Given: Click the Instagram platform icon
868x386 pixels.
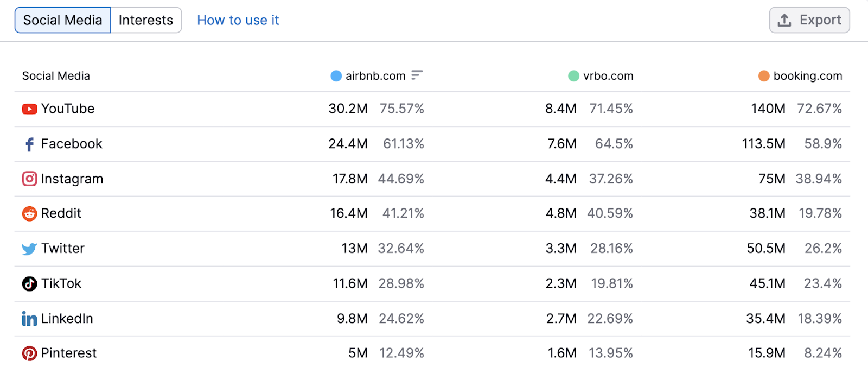Looking at the screenshot, I should click(29, 179).
